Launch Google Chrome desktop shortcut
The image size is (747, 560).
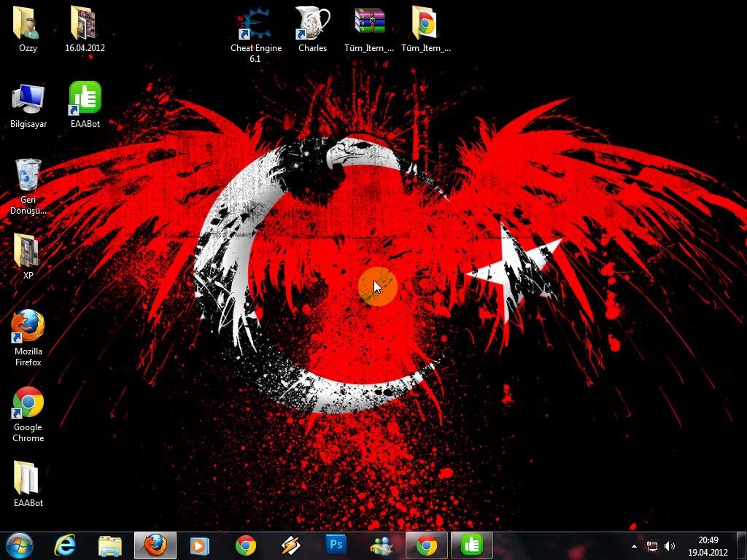[28, 414]
